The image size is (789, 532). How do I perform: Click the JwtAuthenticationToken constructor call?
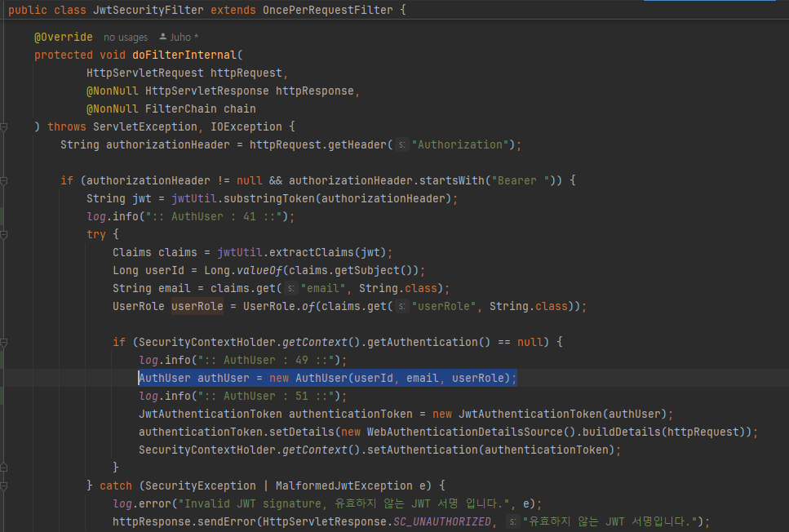coord(530,415)
